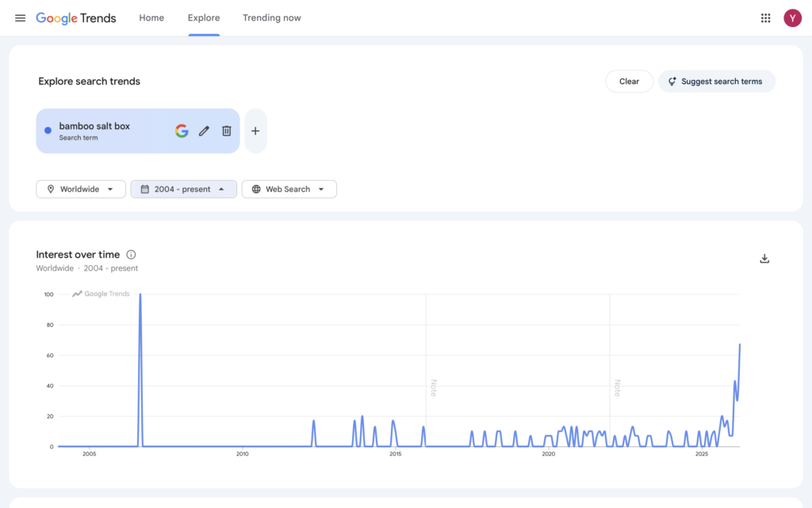Edit the bamboo salt box term
The image size is (812, 508).
point(204,131)
